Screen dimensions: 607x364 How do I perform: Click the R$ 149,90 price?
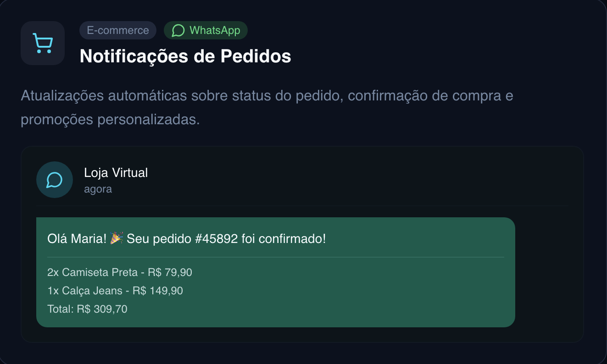(158, 291)
